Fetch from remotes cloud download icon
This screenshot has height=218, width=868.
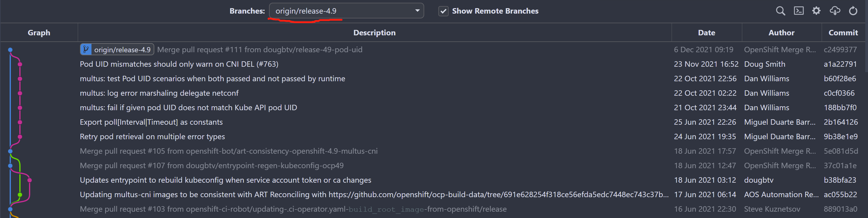tap(835, 11)
